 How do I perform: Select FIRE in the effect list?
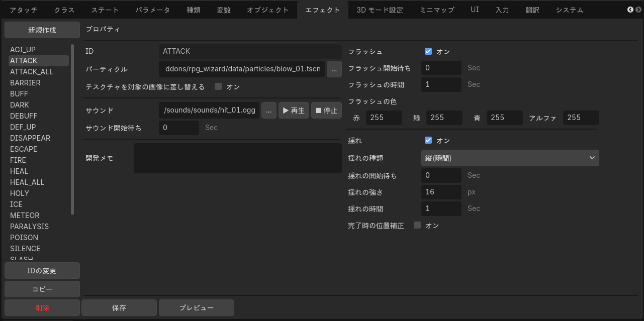[x=38, y=160]
